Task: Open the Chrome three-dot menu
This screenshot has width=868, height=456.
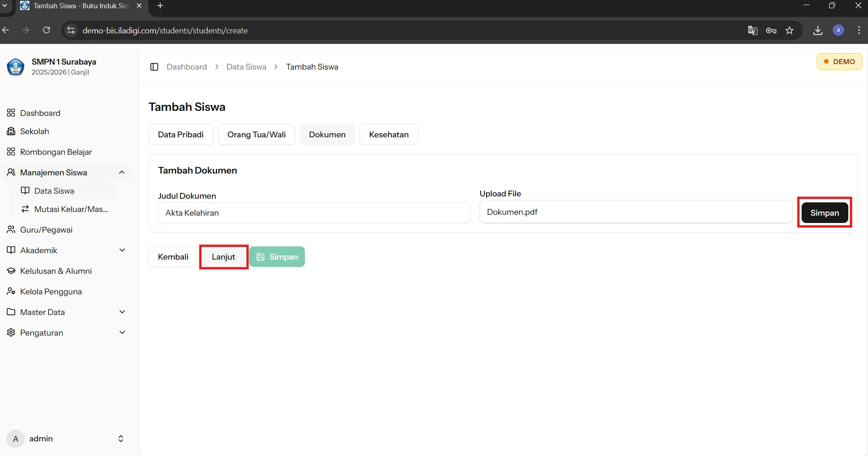Action: [x=859, y=30]
